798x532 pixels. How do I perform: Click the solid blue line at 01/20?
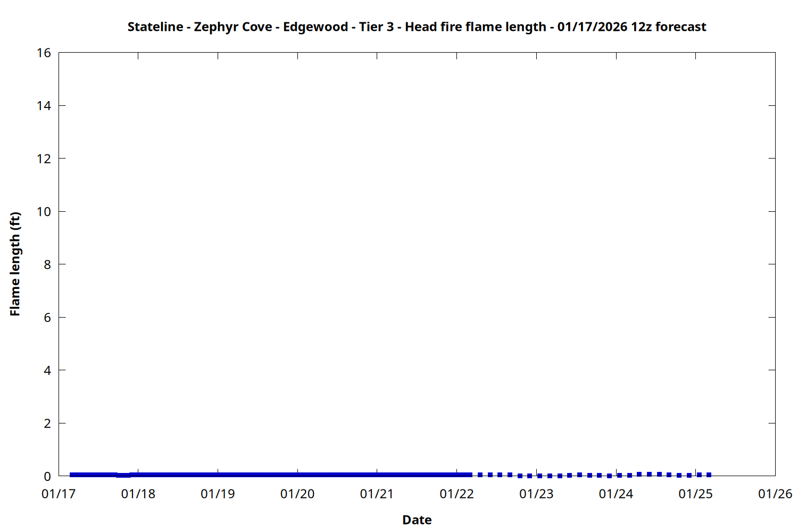pyautogui.click(x=297, y=475)
